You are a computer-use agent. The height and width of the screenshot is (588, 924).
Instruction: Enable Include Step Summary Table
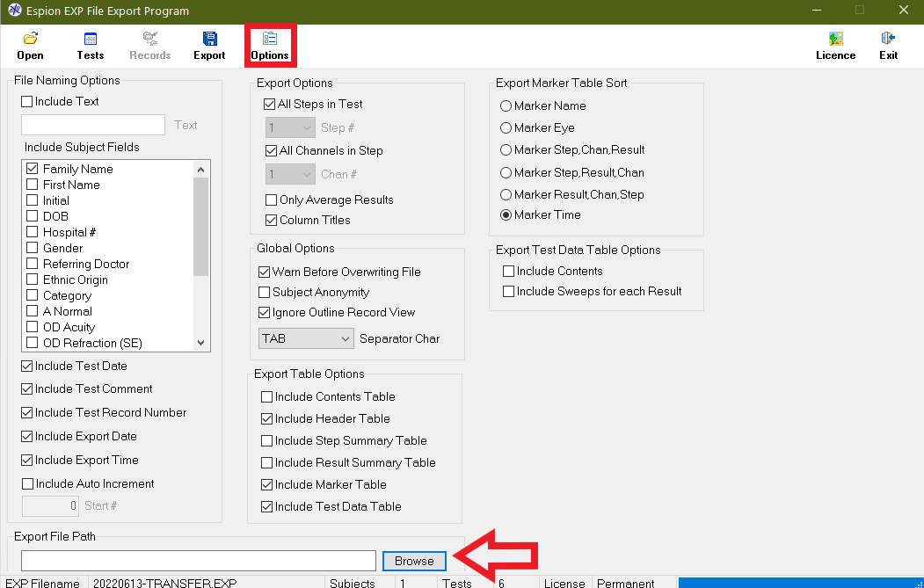point(267,440)
